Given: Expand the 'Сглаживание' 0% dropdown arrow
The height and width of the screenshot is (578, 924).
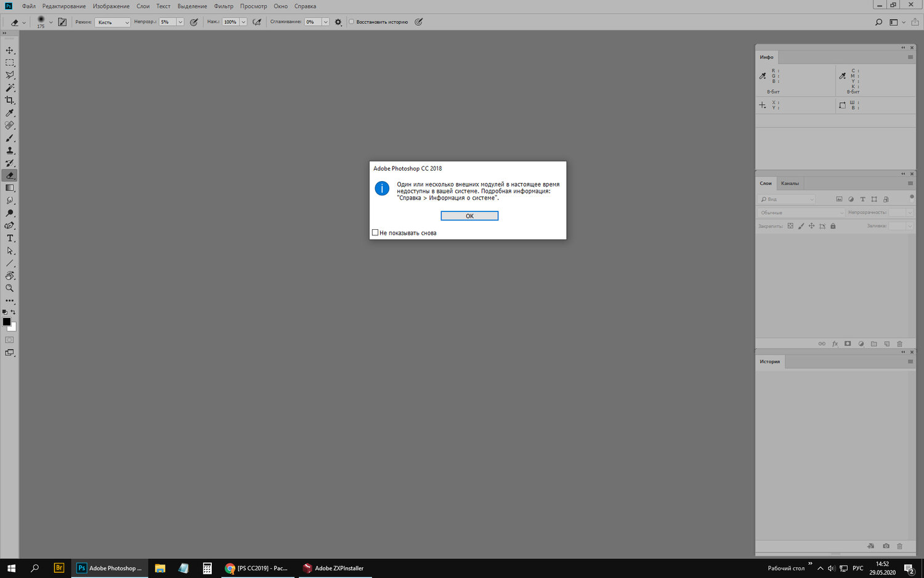Looking at the screenshot, I should click(x=325, y=22).
